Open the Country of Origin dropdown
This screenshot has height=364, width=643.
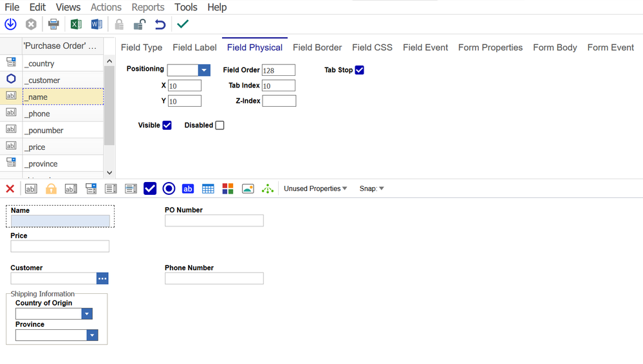[x=87, y=314]
